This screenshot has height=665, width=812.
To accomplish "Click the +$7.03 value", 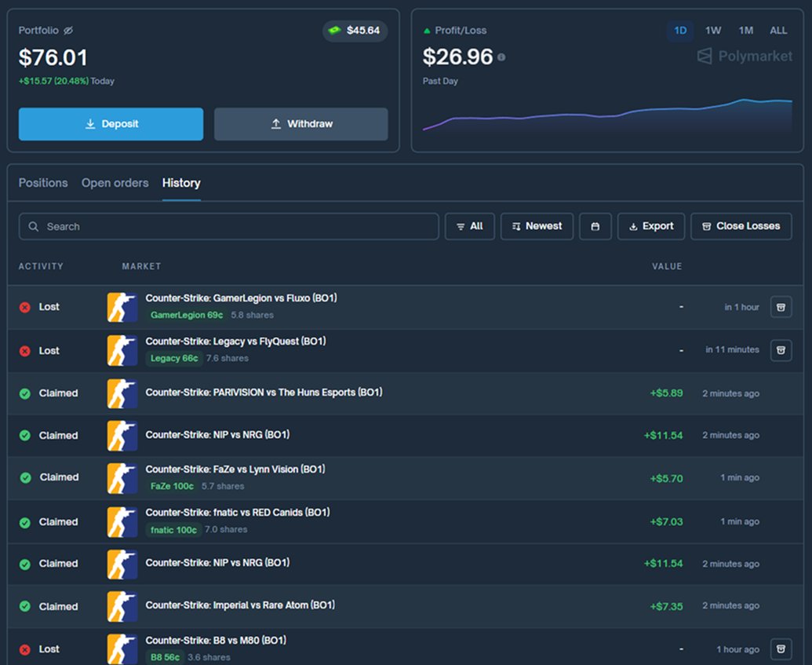I will (667, 521).
